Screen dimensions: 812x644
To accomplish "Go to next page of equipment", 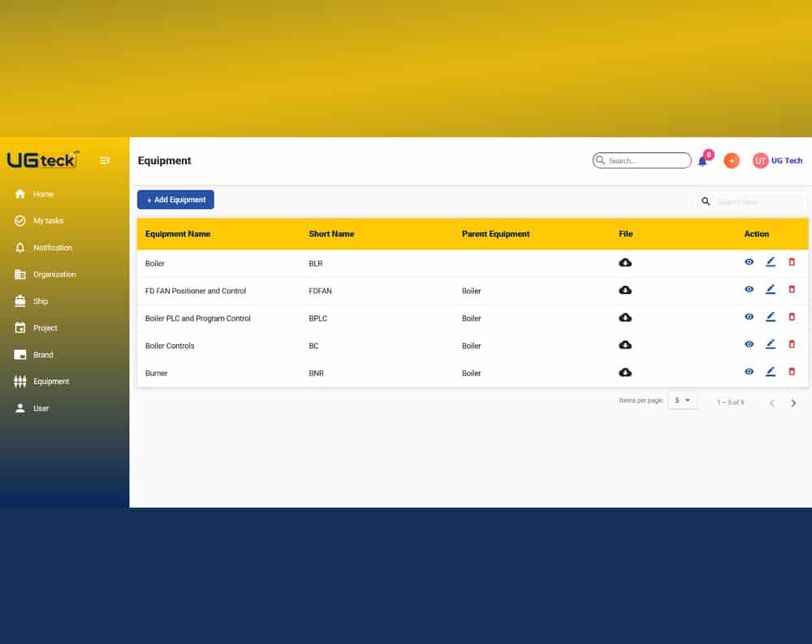I will click(x=793, y=403).
